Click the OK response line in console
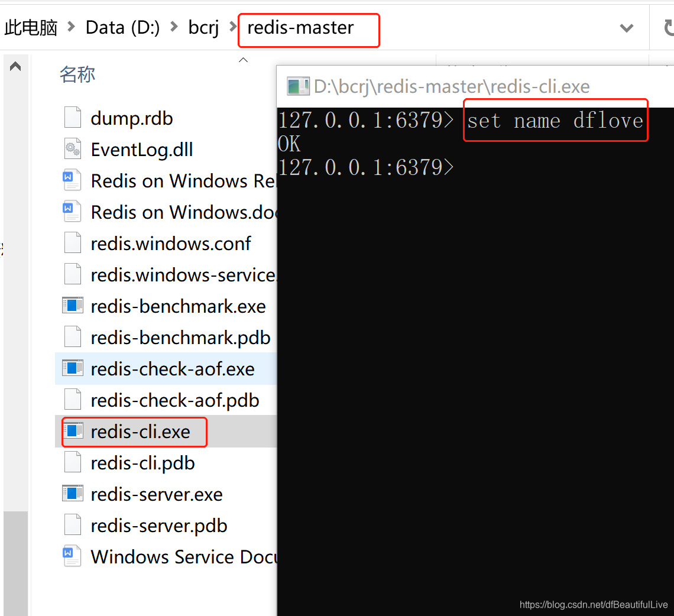Viewport: 674px width, 616px height. coord(289,144)
